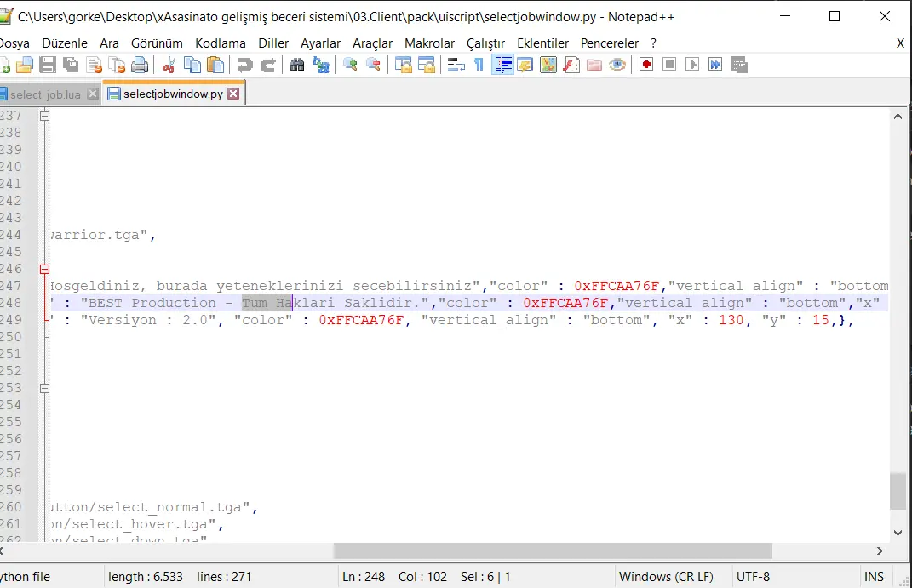Click the horizontal scrollbar thumb

[x=552, y=551]
